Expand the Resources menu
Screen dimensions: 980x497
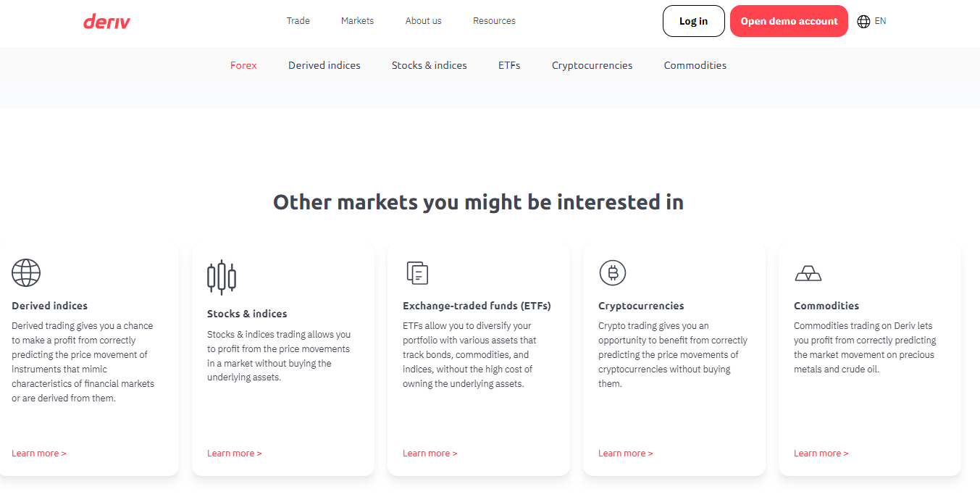(x=494, y=21)
